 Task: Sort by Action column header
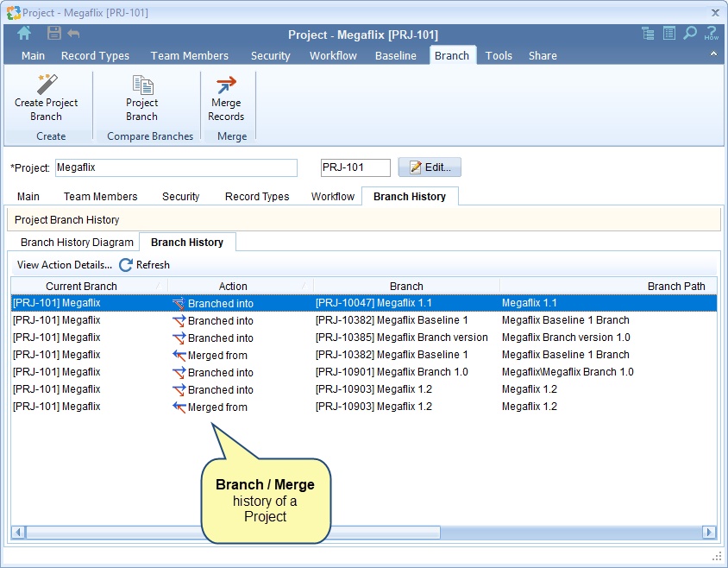click(241, 287)
